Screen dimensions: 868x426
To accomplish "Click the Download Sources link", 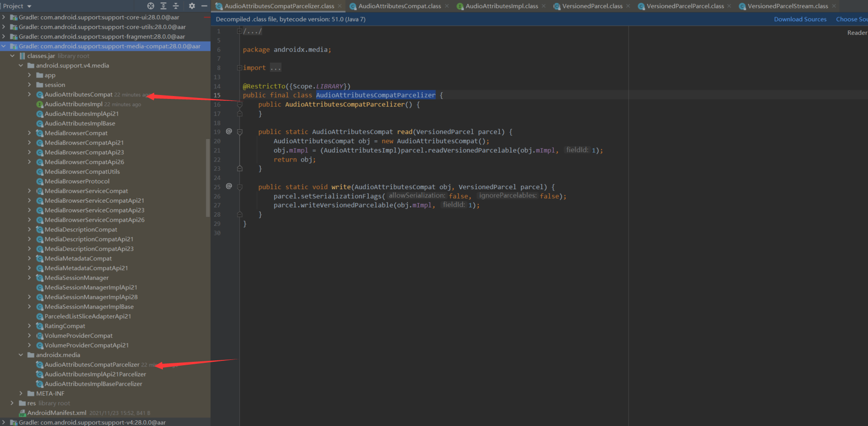I will [800, 19].
